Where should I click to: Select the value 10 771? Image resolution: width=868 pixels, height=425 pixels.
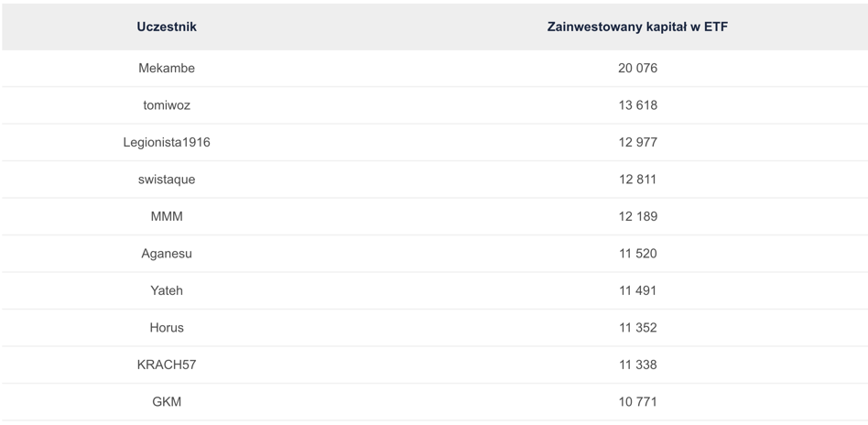click(x=637, y=402)
